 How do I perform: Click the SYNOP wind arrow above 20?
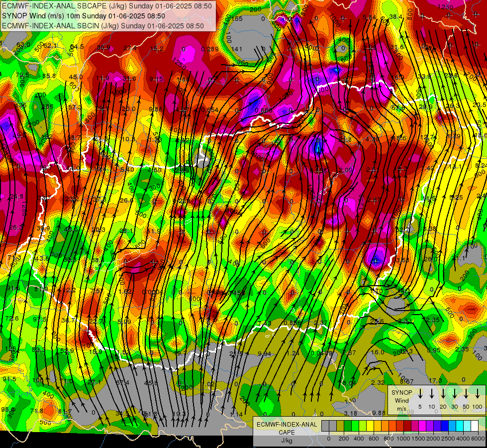click(x=443, y=393)
